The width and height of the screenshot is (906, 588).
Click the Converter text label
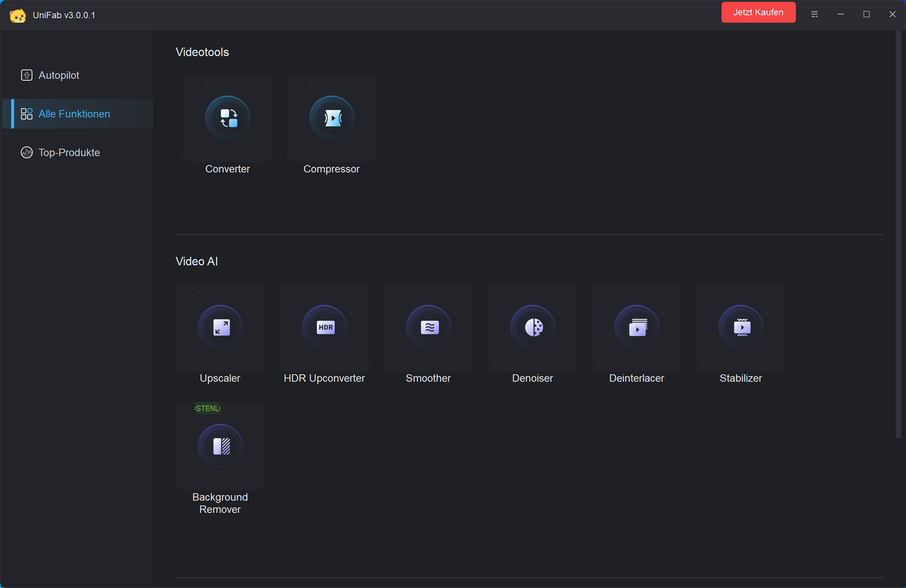tap(228, 169)
